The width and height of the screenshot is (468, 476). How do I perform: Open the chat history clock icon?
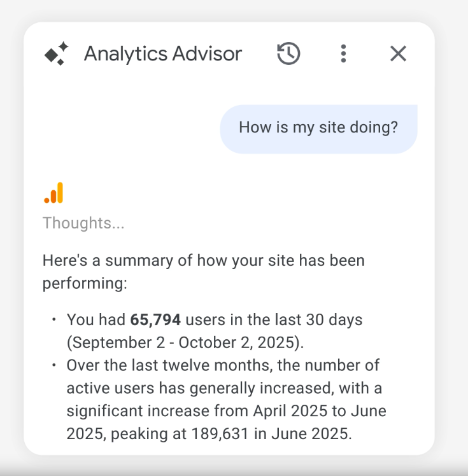point(288,53)
